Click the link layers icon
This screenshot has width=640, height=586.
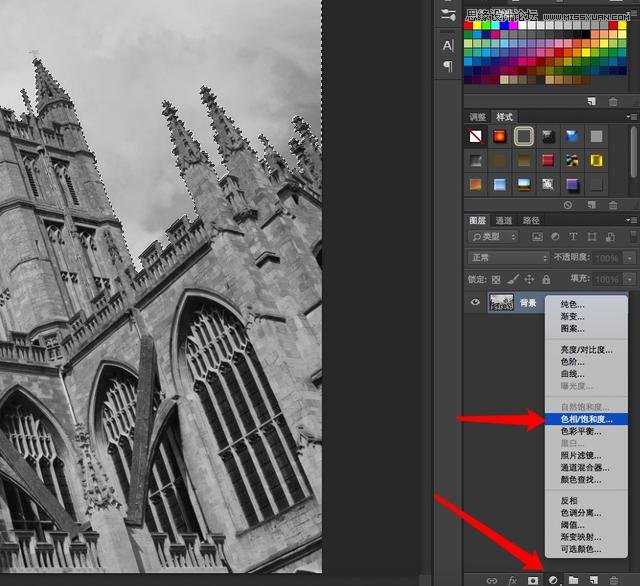pos(492,580)
